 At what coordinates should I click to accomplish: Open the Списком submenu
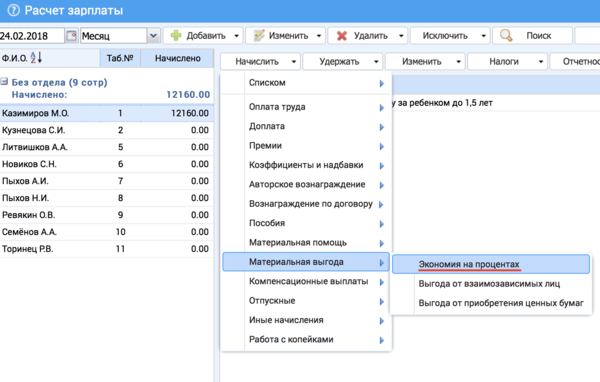pyautogui.click(x=306, y=83)
